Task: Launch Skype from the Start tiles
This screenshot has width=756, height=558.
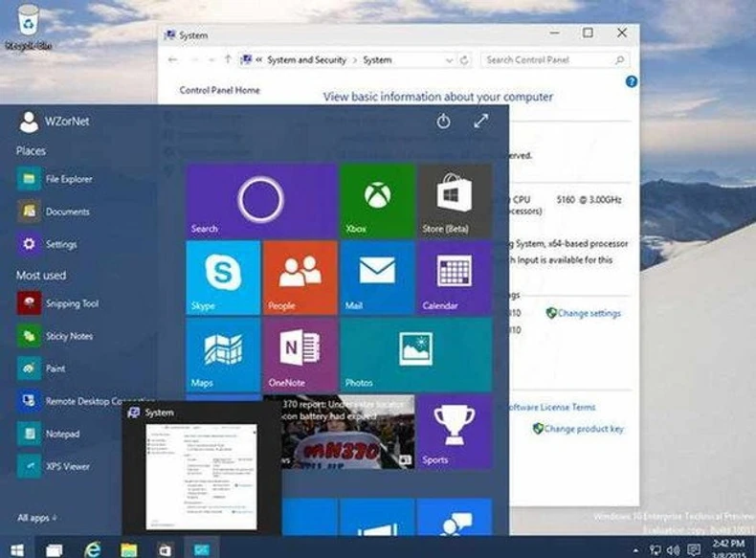Action: point(222,276)
